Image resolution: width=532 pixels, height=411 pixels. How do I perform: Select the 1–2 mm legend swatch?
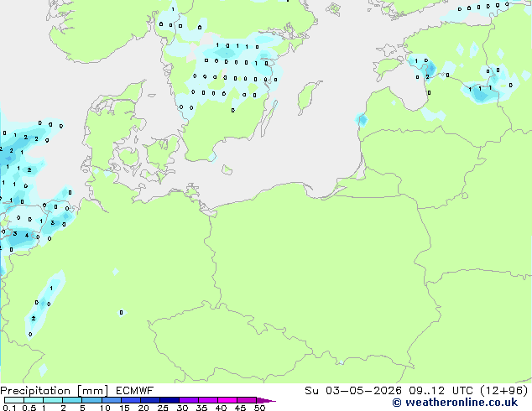(x=53, y=400)
